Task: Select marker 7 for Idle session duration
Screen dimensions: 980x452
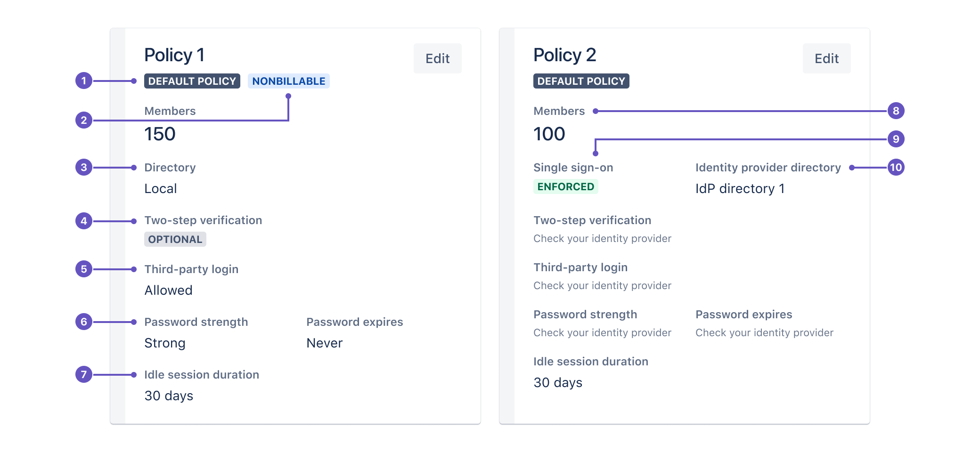Action: point(84,374)
